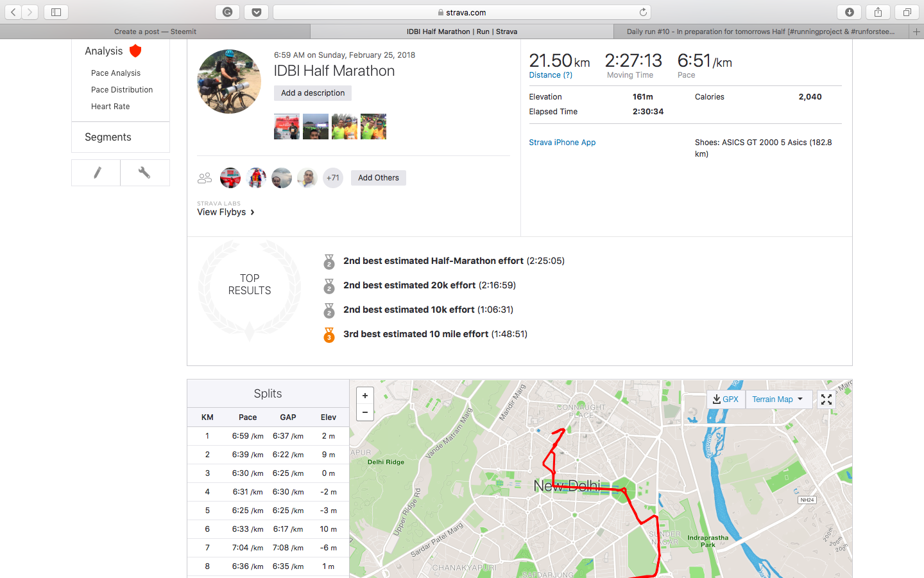Click the strava.com address bar
Viewport: 924px width, 578px height.
[x=462, y=12]
